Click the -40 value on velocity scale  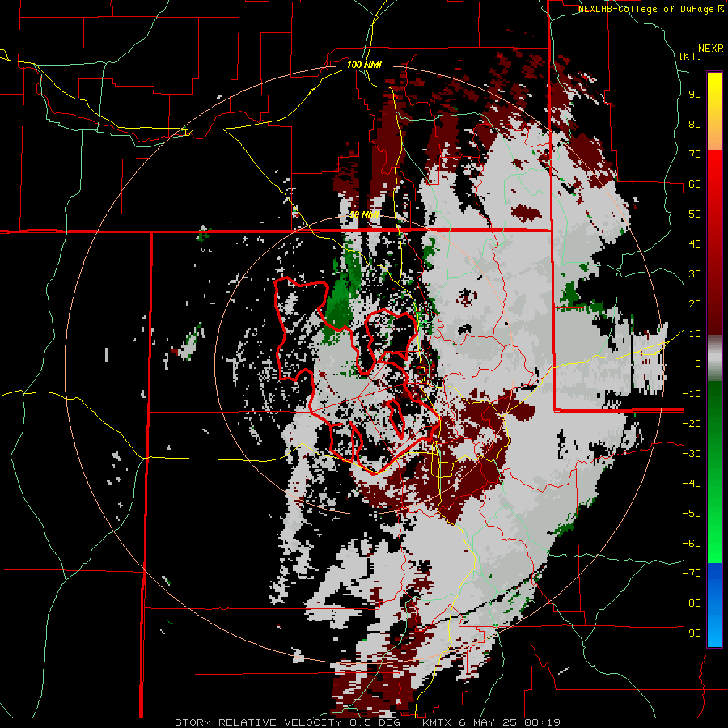tap(692, 484)
